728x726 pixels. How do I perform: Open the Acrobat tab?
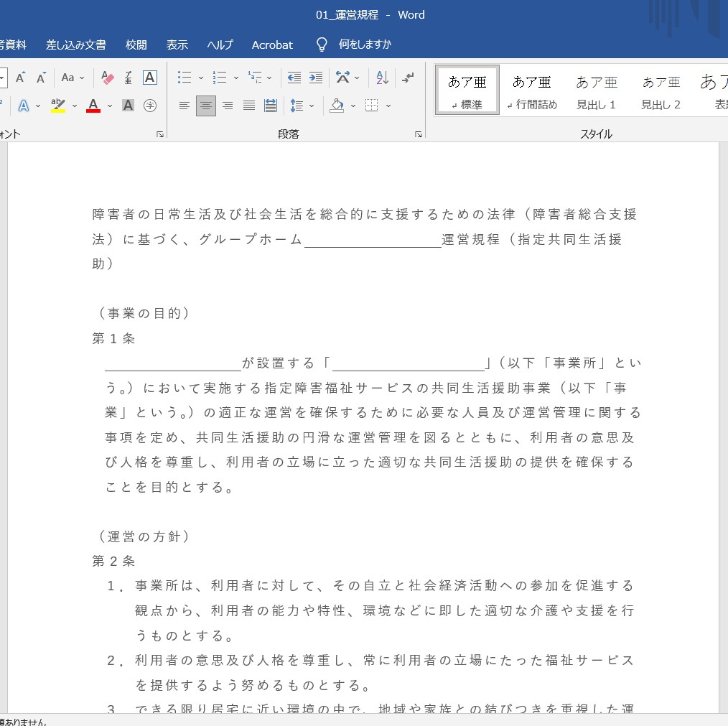point(272,45)
